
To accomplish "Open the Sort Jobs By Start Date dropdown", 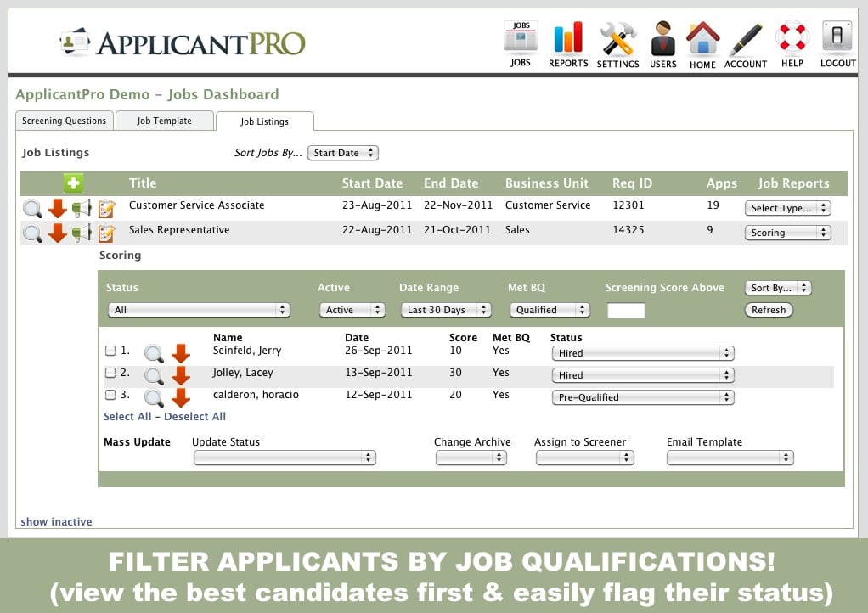I will [342, 153].
